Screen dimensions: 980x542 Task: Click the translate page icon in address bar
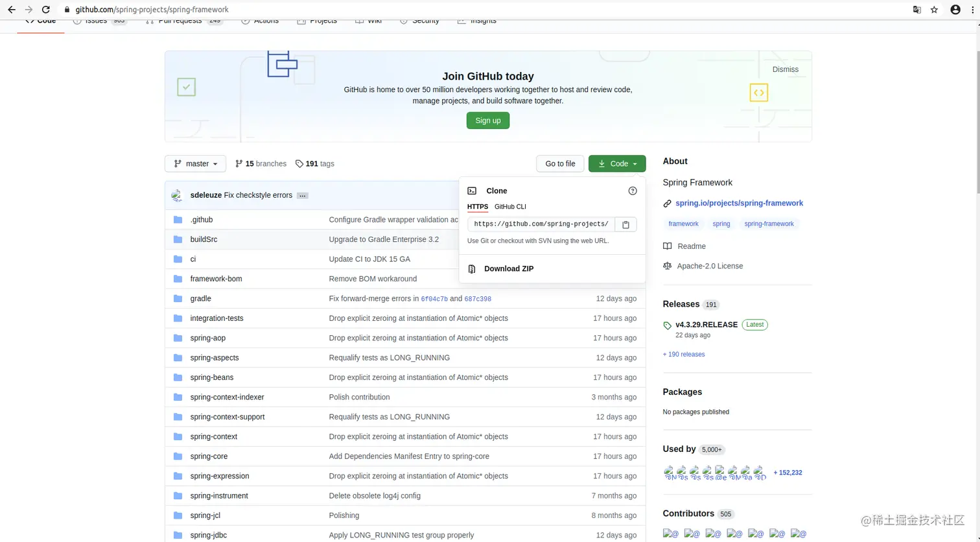916,10
